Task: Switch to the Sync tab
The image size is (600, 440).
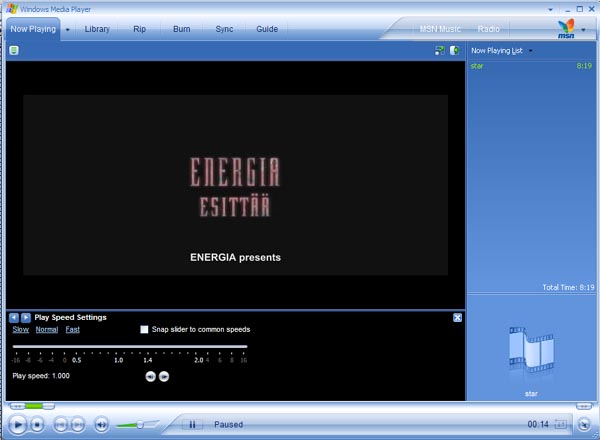Action: [x=224, y=29]
